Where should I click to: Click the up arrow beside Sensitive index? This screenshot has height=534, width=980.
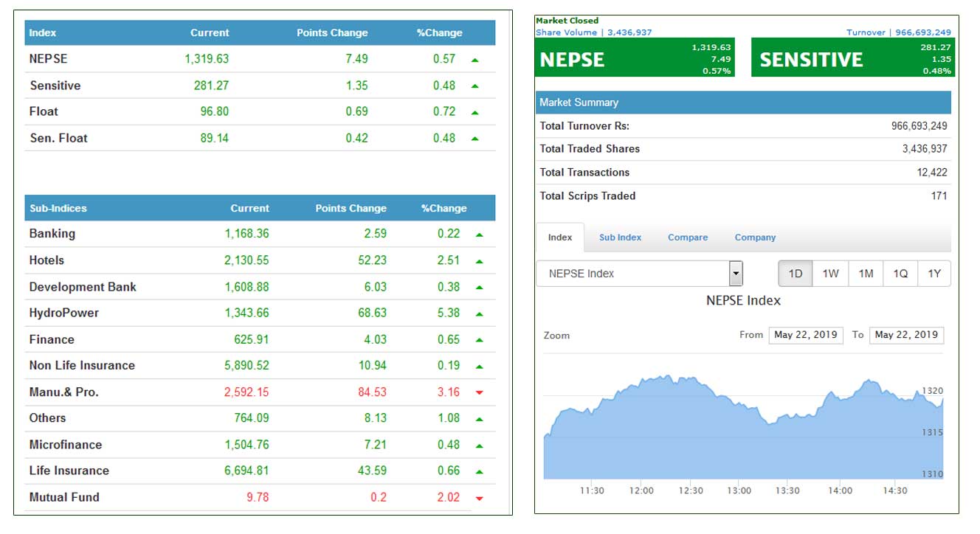(x=475, y=86)
